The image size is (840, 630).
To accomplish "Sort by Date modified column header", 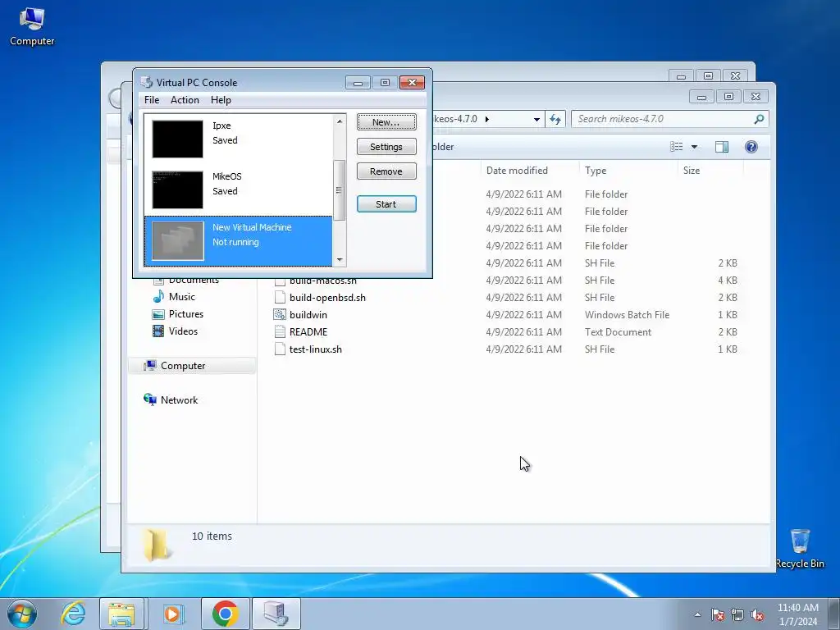I will [517, 171].
